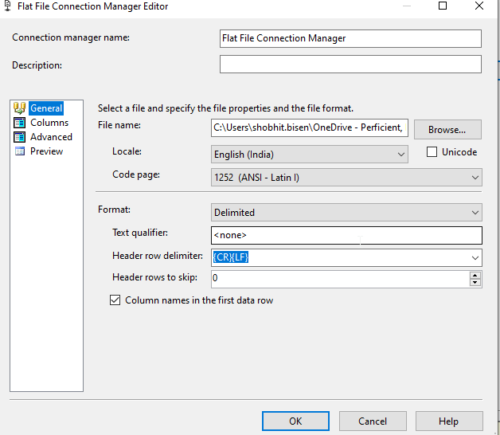This screenshot has height=435, width=500.
Task: Decrease header rows to skip with down arrow
Action: (475, 282)
